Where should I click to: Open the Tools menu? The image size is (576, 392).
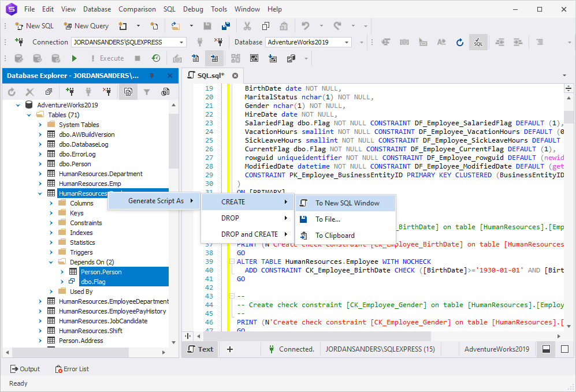pyautogui.click(x=219, y=9)
